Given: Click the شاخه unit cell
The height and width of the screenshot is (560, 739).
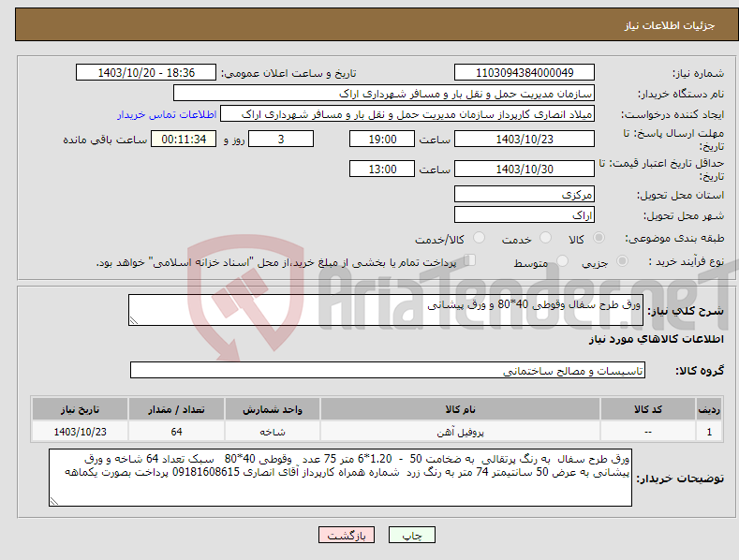Looking at the screenshot, I should pyautogui.click(x=273, y=432).
